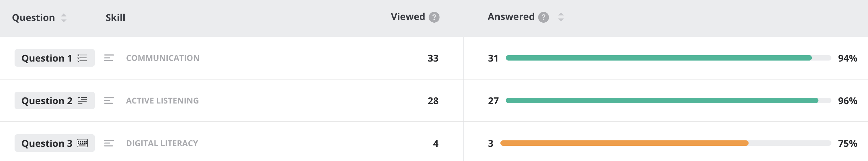Click the lines icon beside DIGITAL LITERACY
The width and height of the screenshot is (868, 161).
click(109, 143)
